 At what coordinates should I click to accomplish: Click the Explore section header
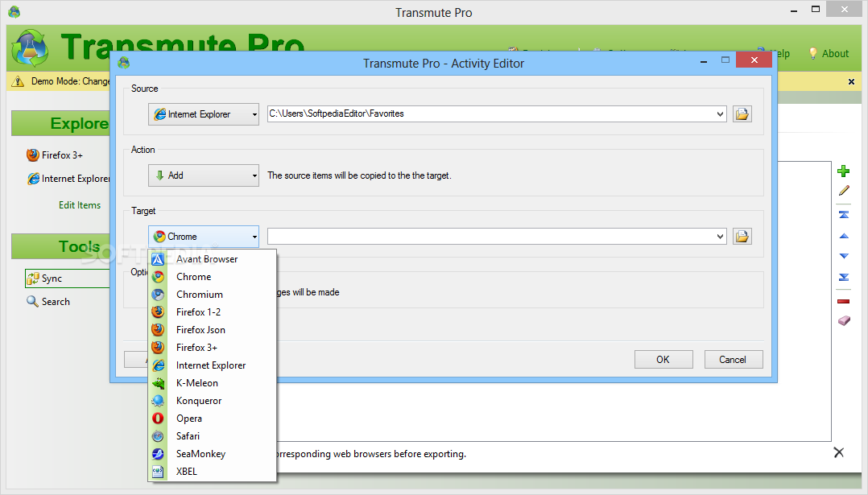[x=61, y=123]
